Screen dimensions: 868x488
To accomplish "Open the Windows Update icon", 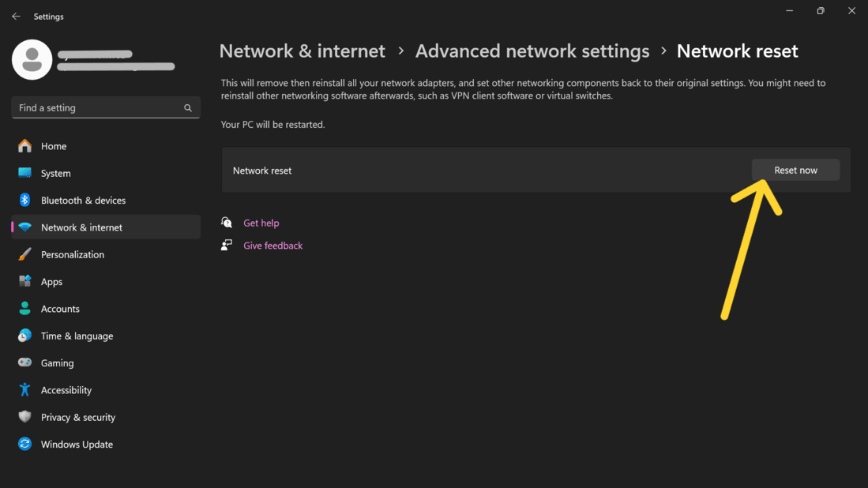I will pos(25,445).
